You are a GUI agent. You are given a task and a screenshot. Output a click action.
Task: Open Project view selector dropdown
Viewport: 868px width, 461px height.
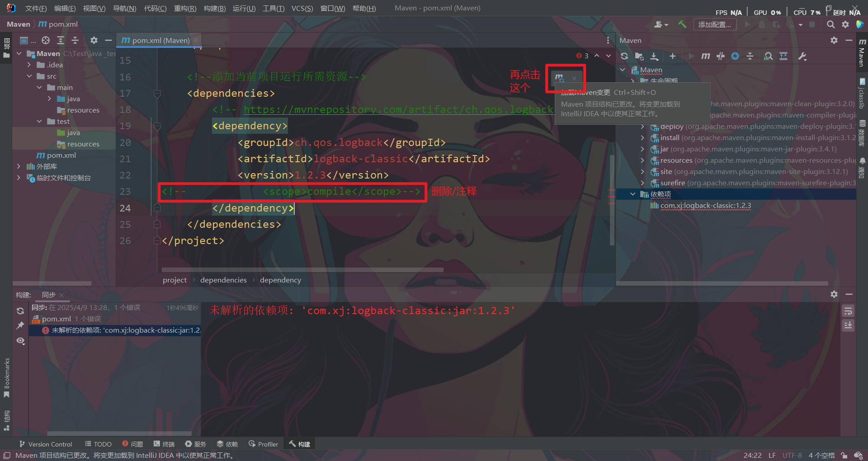(28, 40)
